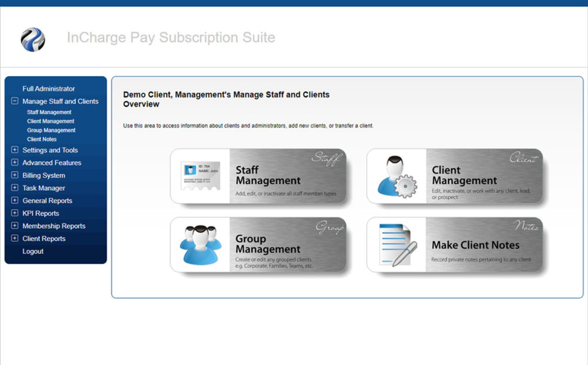The image size is (588, 365).
Task: Click the Make Client Notes document-pen icon
Action: 398,245
